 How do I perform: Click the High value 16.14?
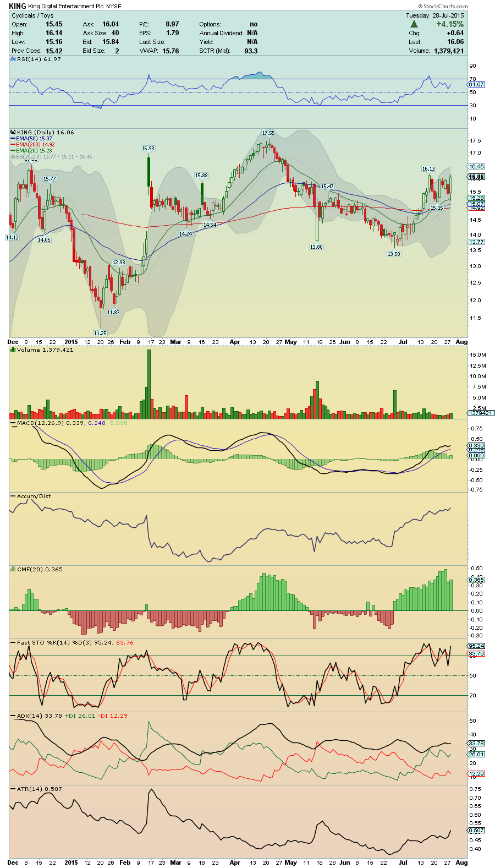click(54, 33)
